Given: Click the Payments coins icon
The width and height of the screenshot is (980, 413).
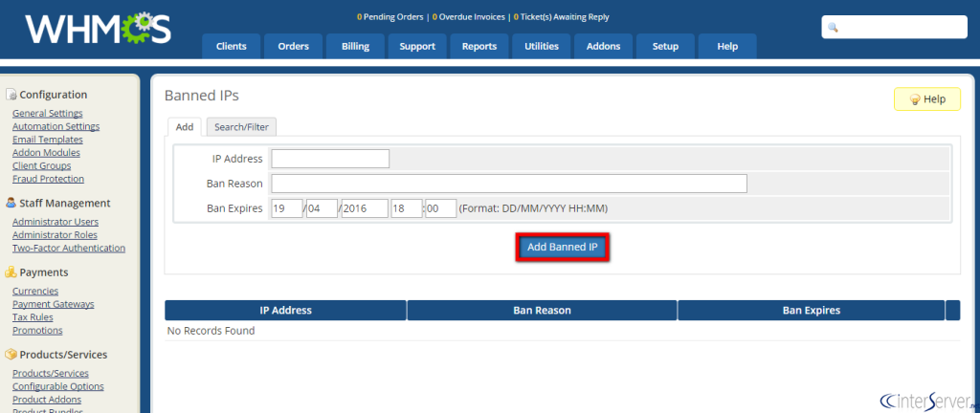Looking at the screenshot, I should pyautogui.click(x=11, y=272).
